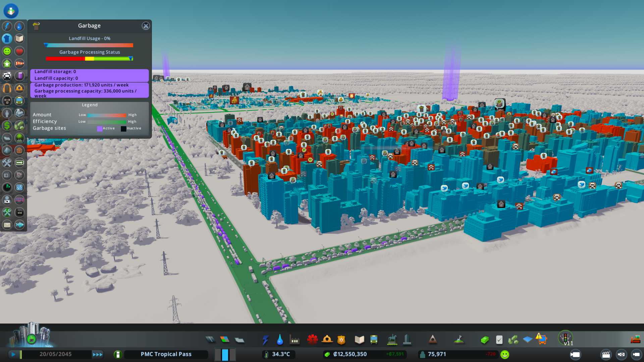Open the Electricity info view icon
644x362 pixels.
click(7, 26)
